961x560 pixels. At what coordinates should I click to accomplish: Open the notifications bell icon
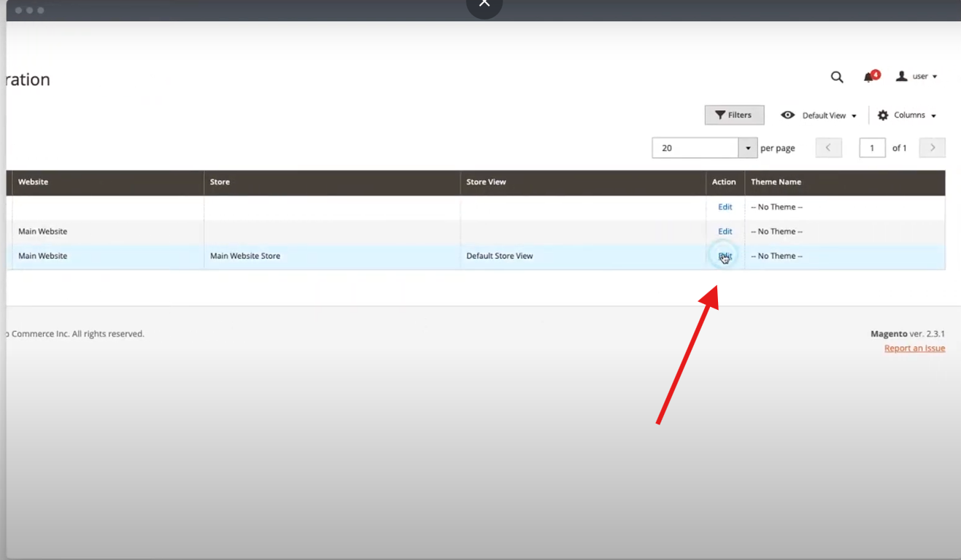(x=869, y=77)
